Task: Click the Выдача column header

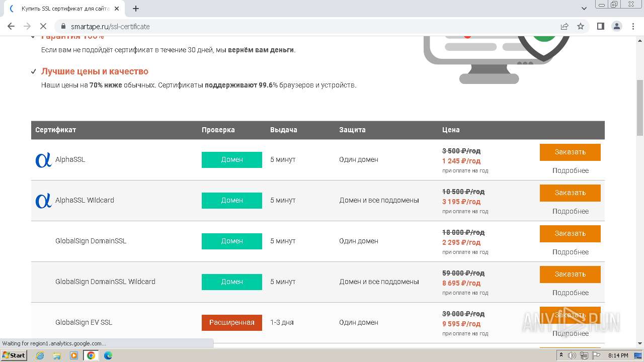Action: click(284, 130)
